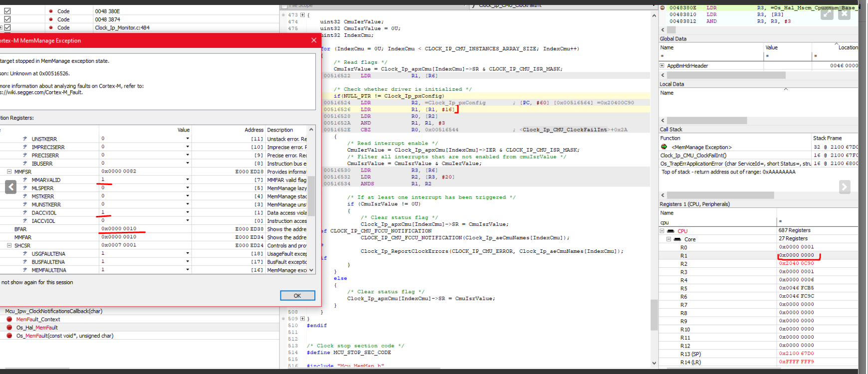This screenshot has height=374, width=868.
Task: Select R13 (SP) register row
Action: [758, 354]
